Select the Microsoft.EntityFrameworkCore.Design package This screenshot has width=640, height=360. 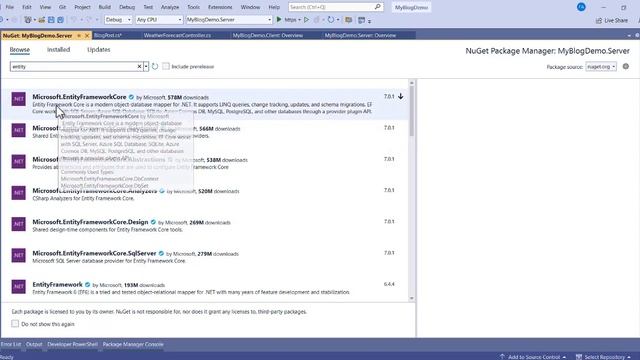tap(205, 225)
